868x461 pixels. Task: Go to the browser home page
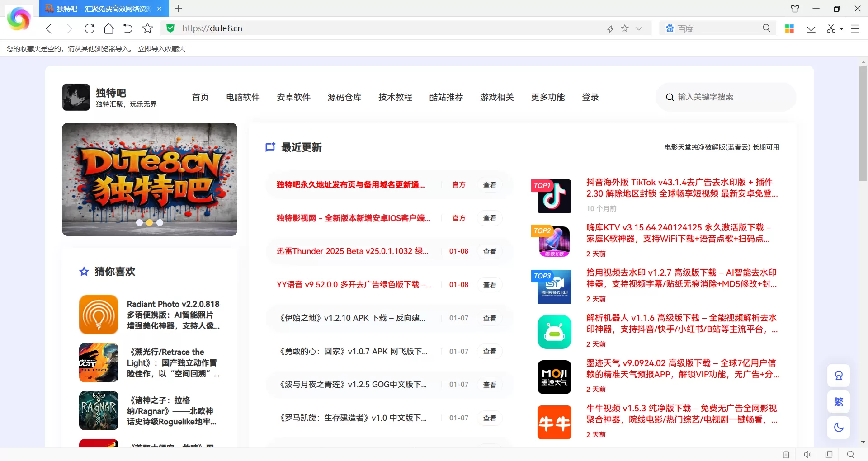point(108,28)
